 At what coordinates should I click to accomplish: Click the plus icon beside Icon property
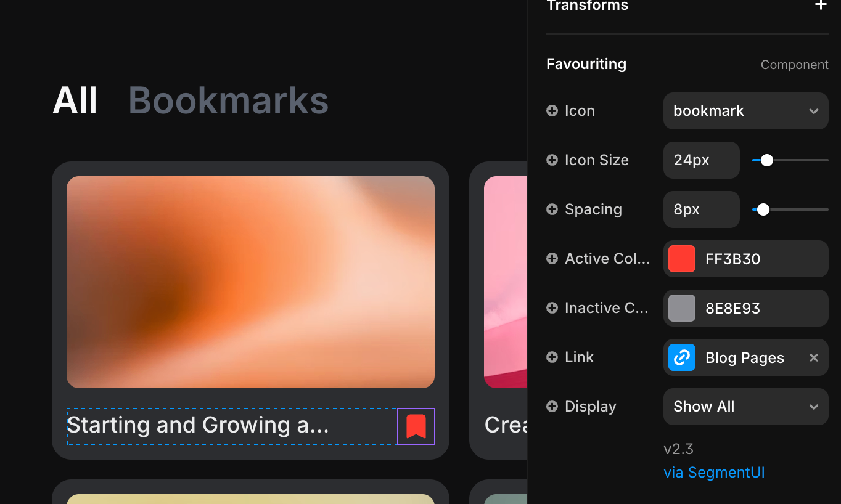[x=552, y=111]
